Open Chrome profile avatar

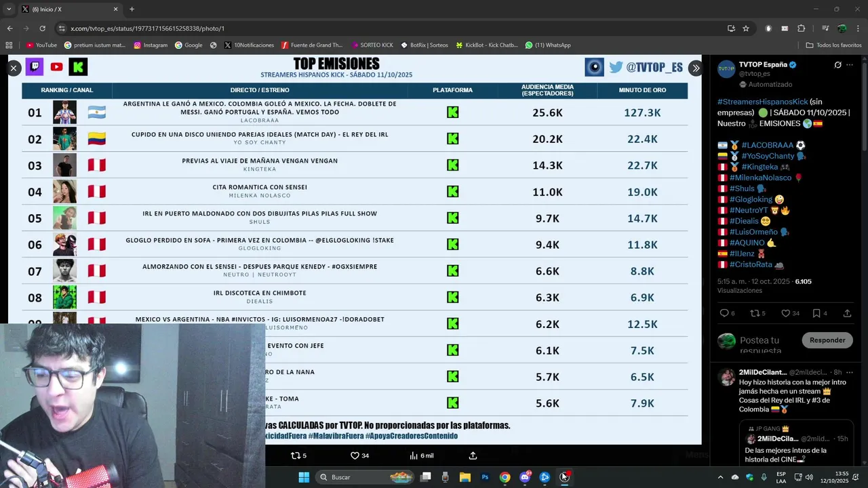pyautogui.click(x=842, y=28)
